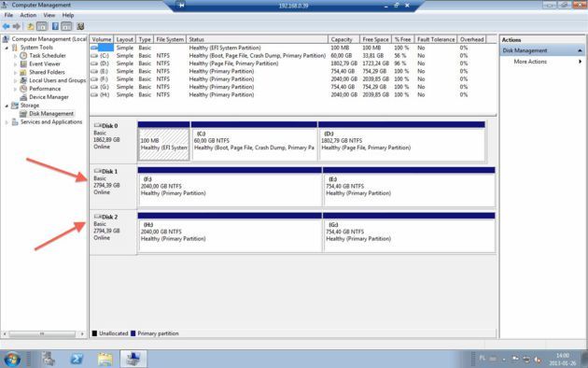Click the blue Help toolbar icon
The image size is (588, 368).
[x=55, y=26]
